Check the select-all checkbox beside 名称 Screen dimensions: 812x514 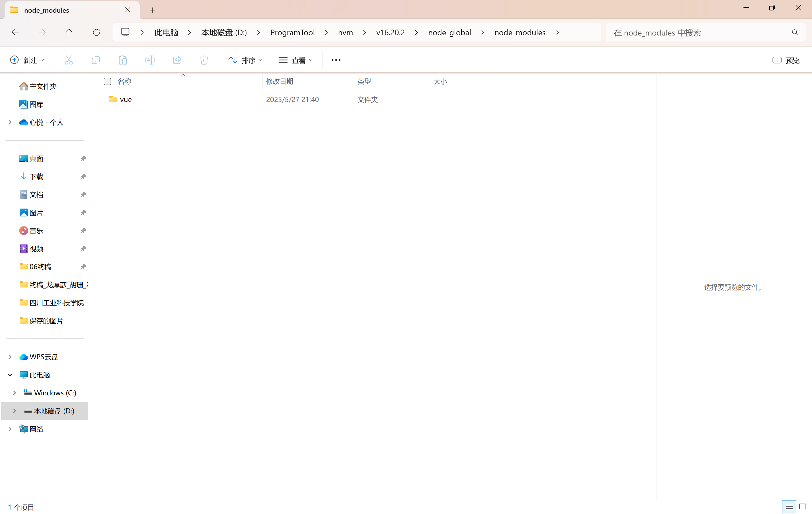107,81
